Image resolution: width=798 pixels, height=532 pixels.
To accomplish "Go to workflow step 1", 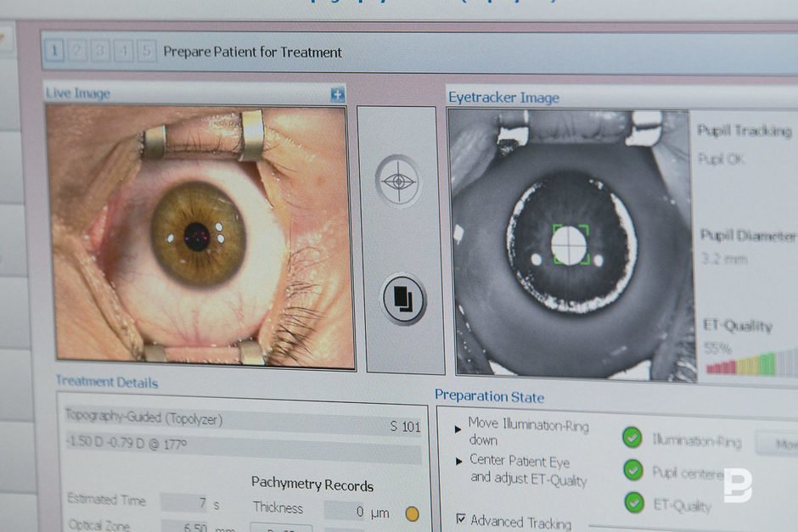I will pyautogui.click(x=54, y=51).
